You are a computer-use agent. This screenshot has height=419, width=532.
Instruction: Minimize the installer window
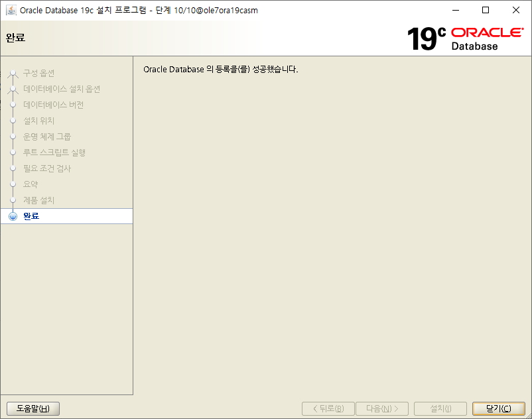(x=456, y=10)
